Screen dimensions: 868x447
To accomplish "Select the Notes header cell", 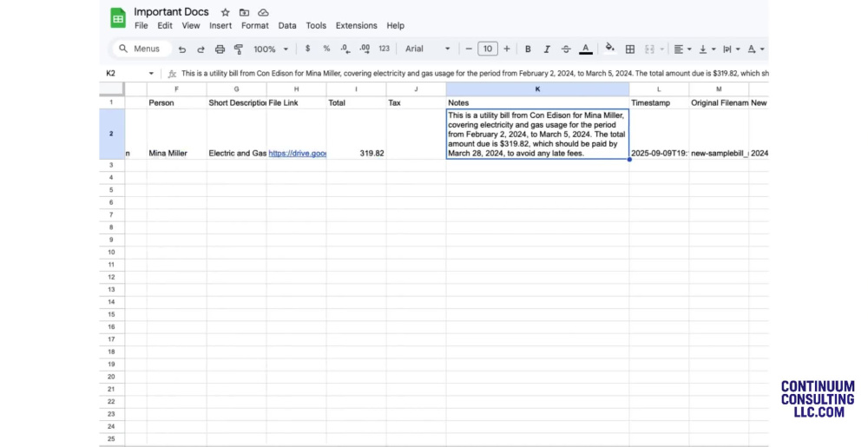I will point(537,102).
